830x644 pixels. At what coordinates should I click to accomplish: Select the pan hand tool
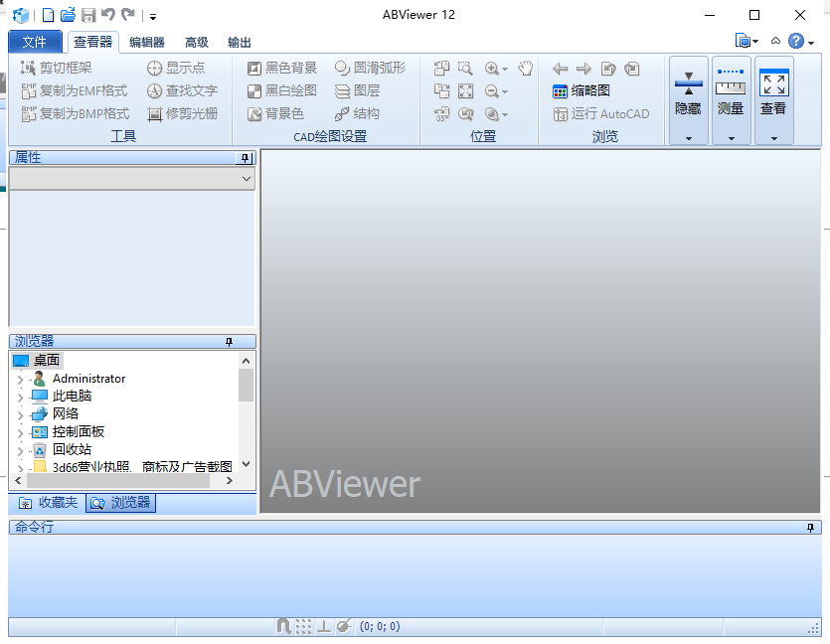[525, 69]
